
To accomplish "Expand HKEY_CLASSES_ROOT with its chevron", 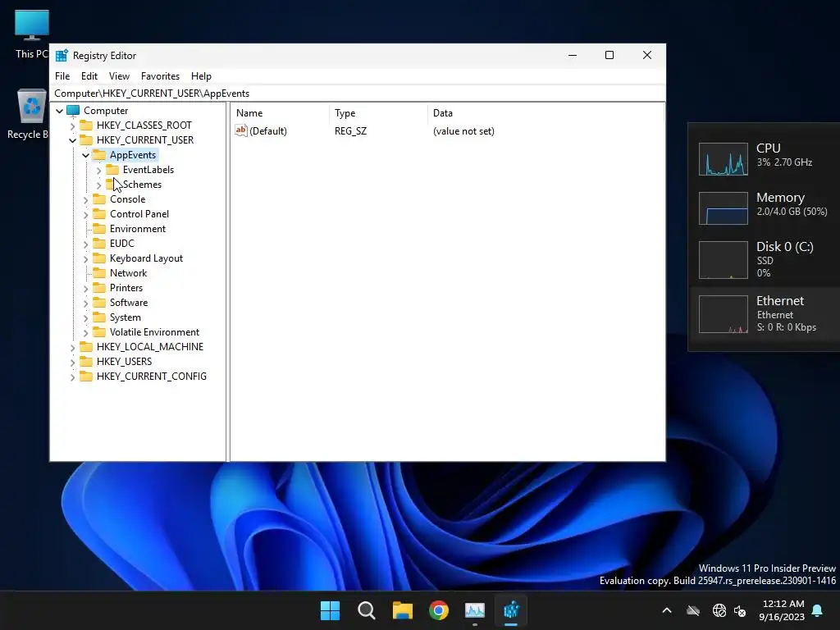I will (x=73, y=126).
